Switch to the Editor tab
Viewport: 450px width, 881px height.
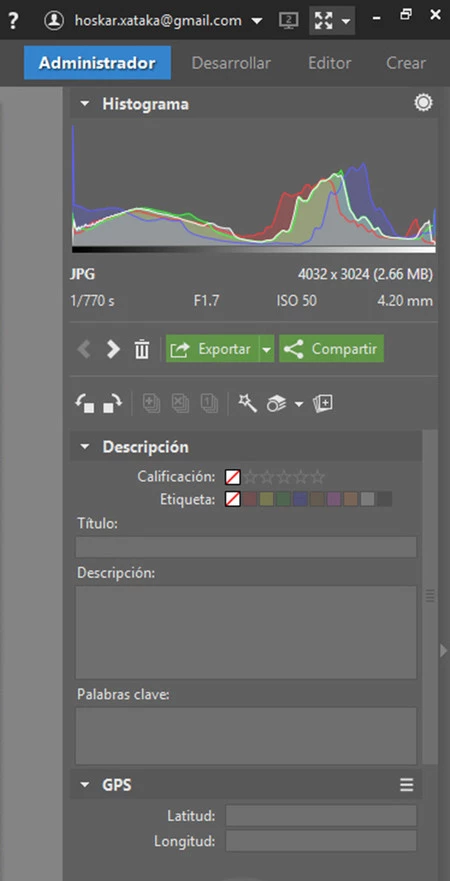[330, 63]
